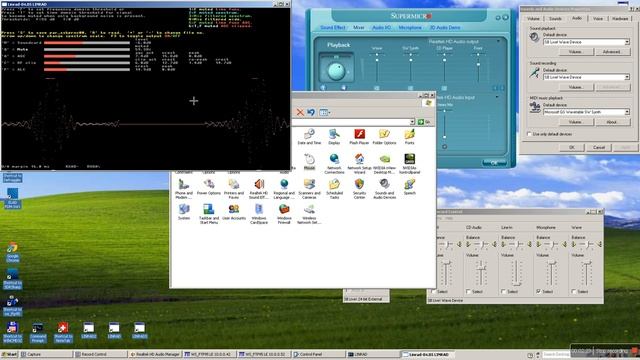
Task: Open the Speech control panel icon
Action: point(409,187)
